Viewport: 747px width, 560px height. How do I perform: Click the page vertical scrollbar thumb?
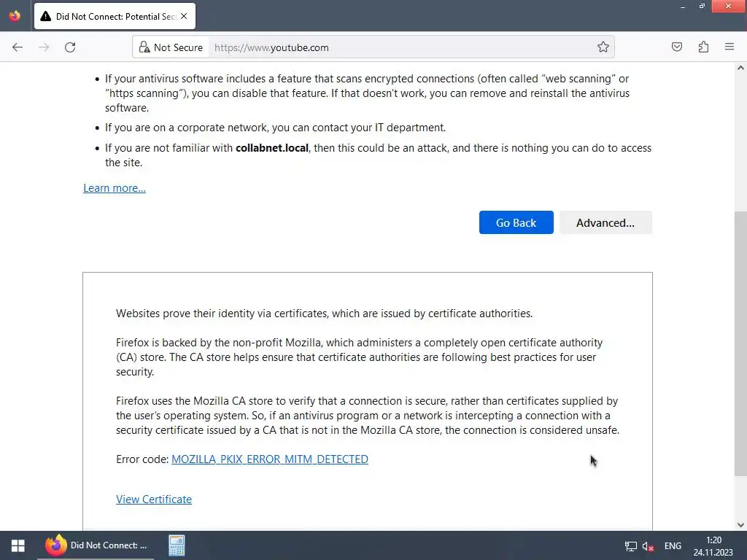click(740, 343)
